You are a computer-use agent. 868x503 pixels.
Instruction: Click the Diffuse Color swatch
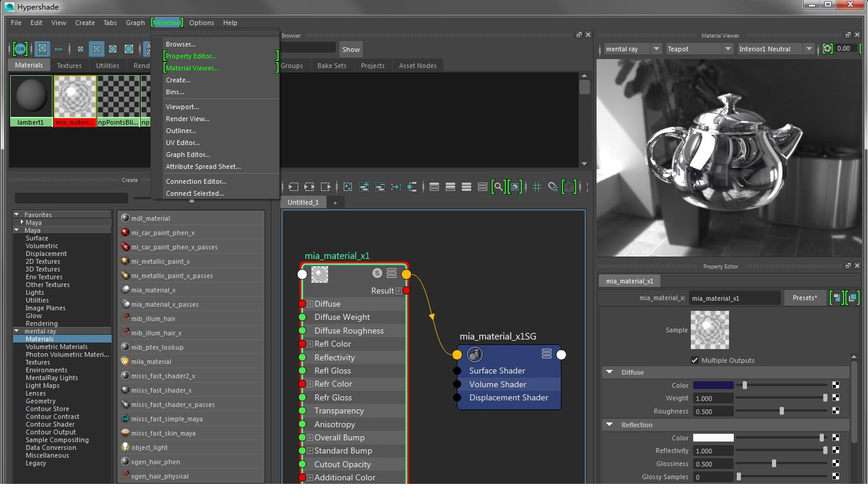713,385
